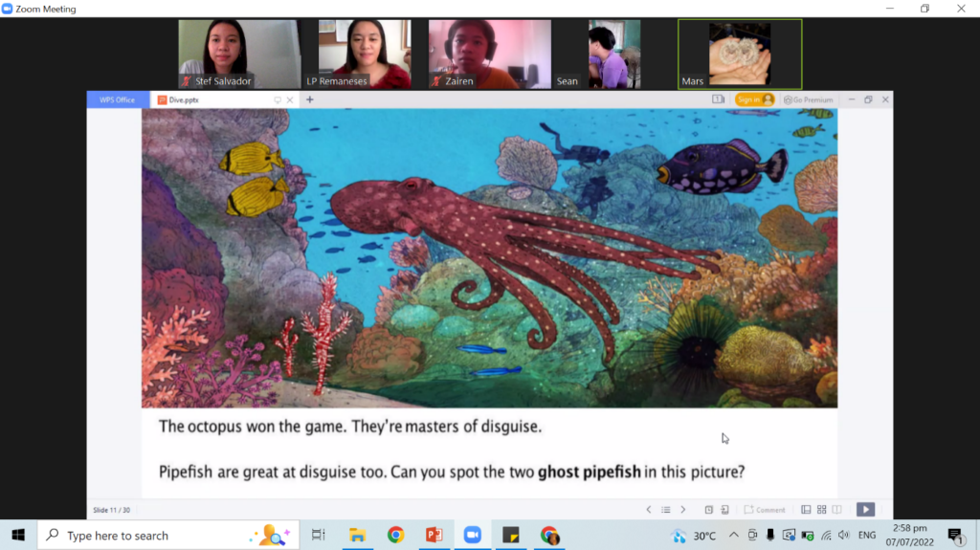
Task: Open the slide list icon between the slide arrows
Action: [x=666, y=510]
